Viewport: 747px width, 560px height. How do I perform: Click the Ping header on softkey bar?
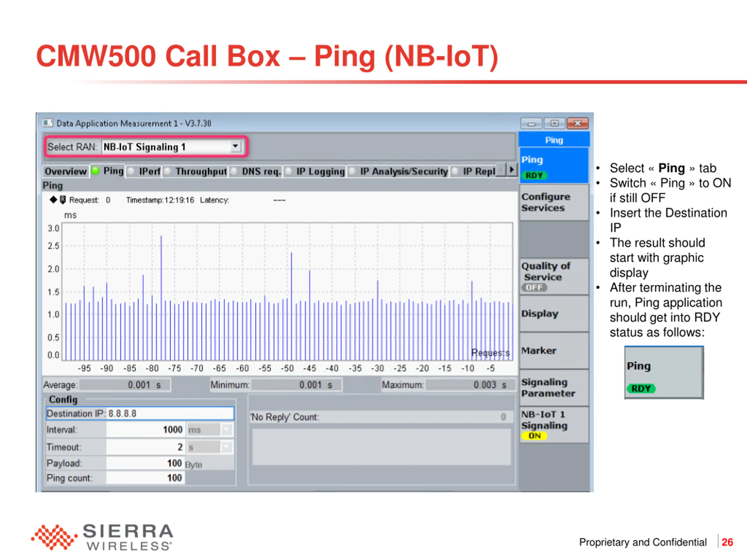pyautogui.click(x=554, y=140)
